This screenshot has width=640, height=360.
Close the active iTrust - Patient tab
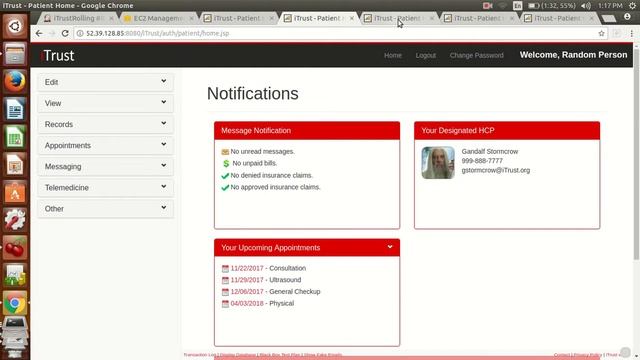(351, 18)
